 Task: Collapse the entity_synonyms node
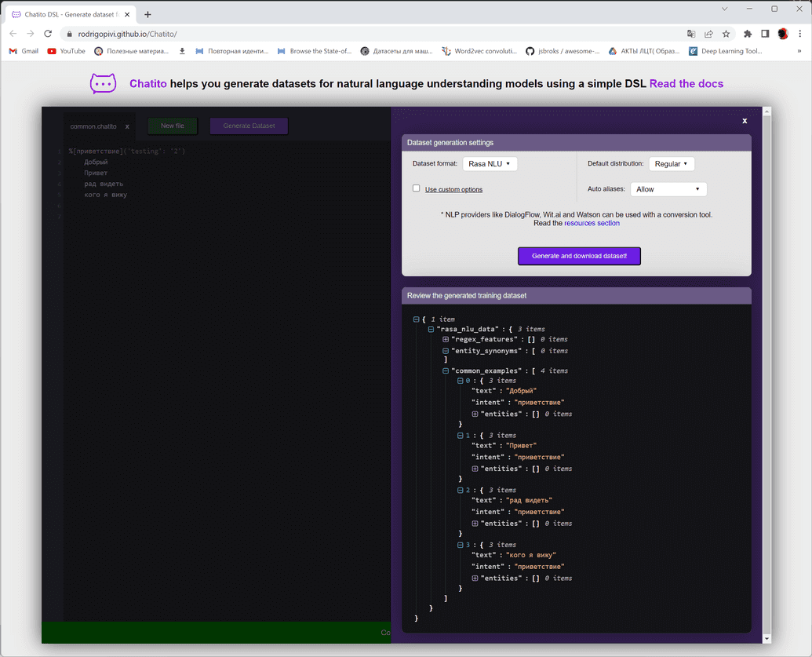click(446, 351)
